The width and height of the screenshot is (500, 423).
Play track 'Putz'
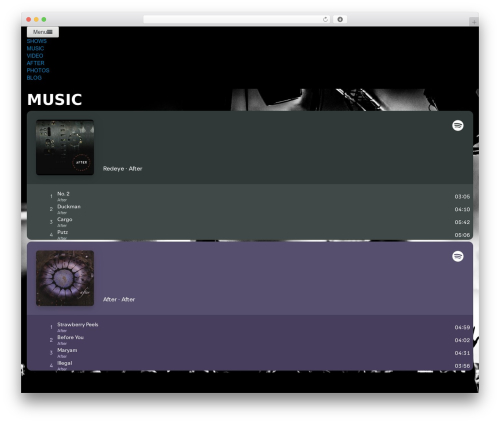pos(62,232)
